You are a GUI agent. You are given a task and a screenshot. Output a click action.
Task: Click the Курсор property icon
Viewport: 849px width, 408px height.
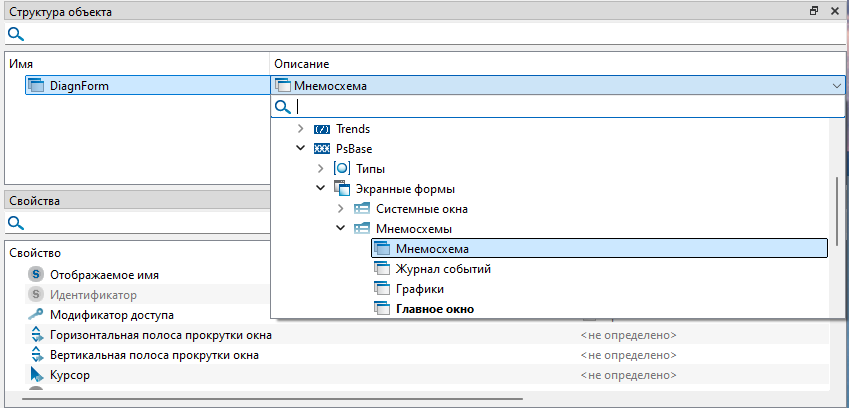(37, 375)
